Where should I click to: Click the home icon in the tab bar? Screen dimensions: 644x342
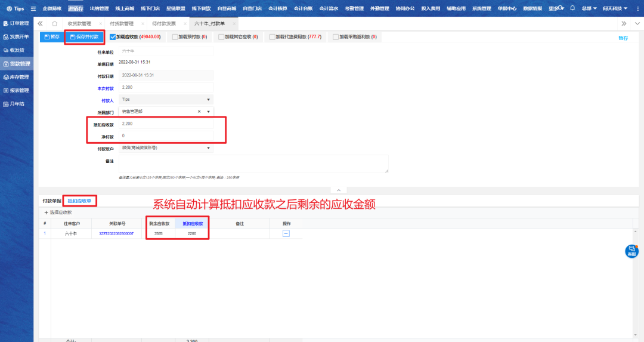coord(54,23)
